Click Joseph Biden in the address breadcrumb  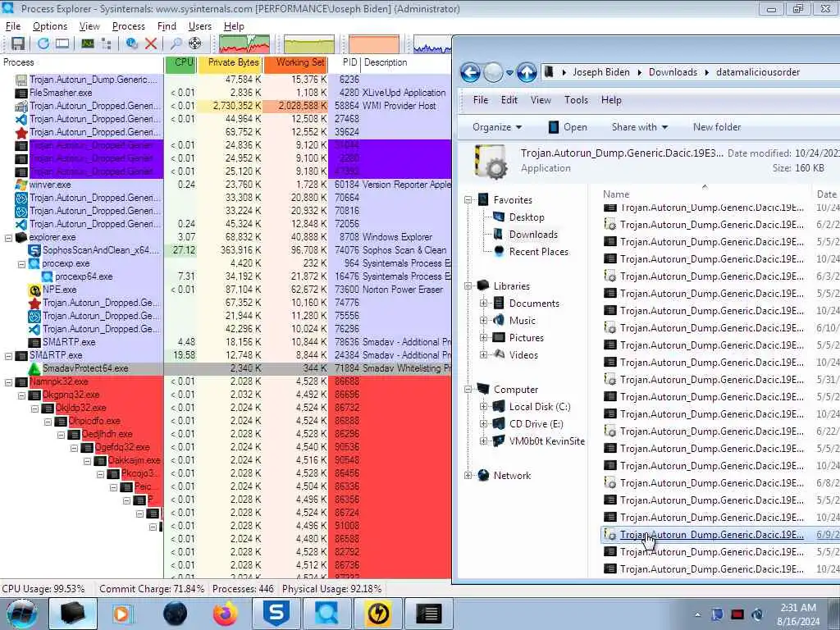[601, 72]
